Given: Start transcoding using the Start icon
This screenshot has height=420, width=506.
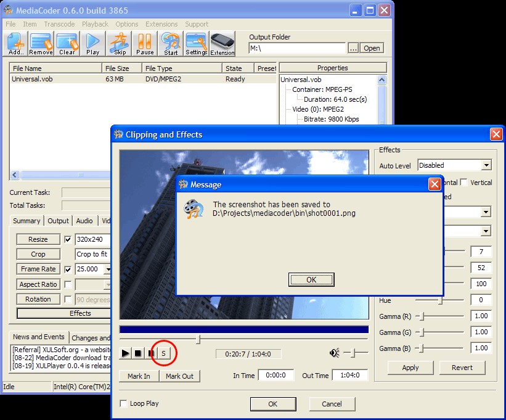Looking at the screenshot, I should point(171,43).
